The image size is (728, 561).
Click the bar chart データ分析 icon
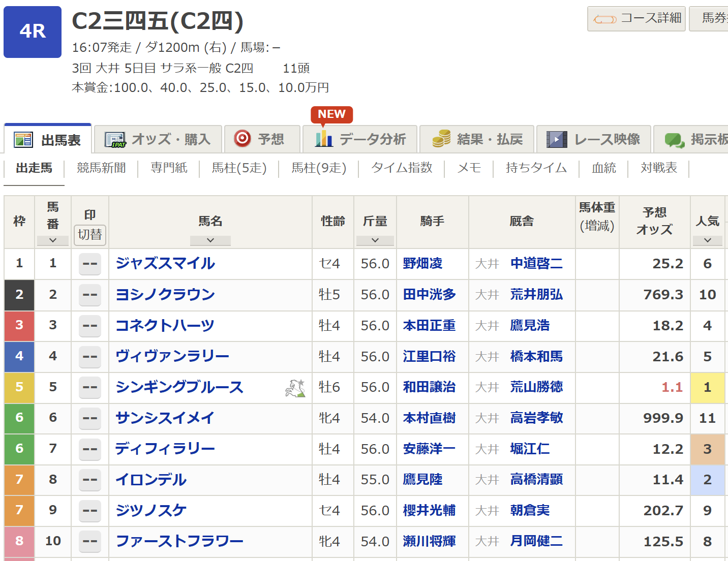tap(323, 139)
